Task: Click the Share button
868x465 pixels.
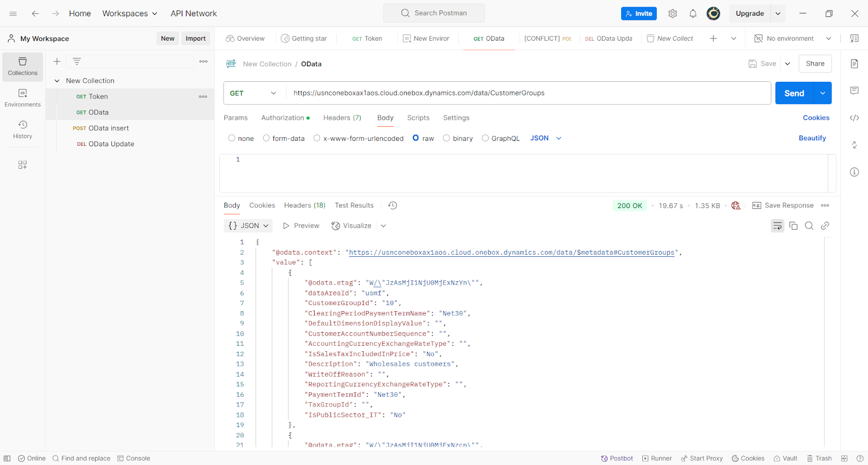Action: pos(815,64)
